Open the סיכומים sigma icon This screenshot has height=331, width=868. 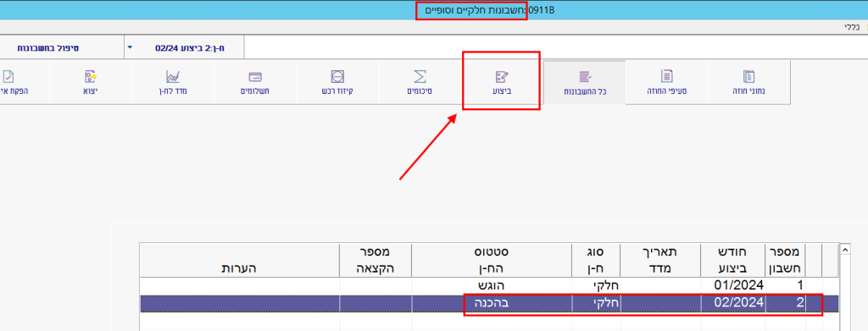pos(420,76)
